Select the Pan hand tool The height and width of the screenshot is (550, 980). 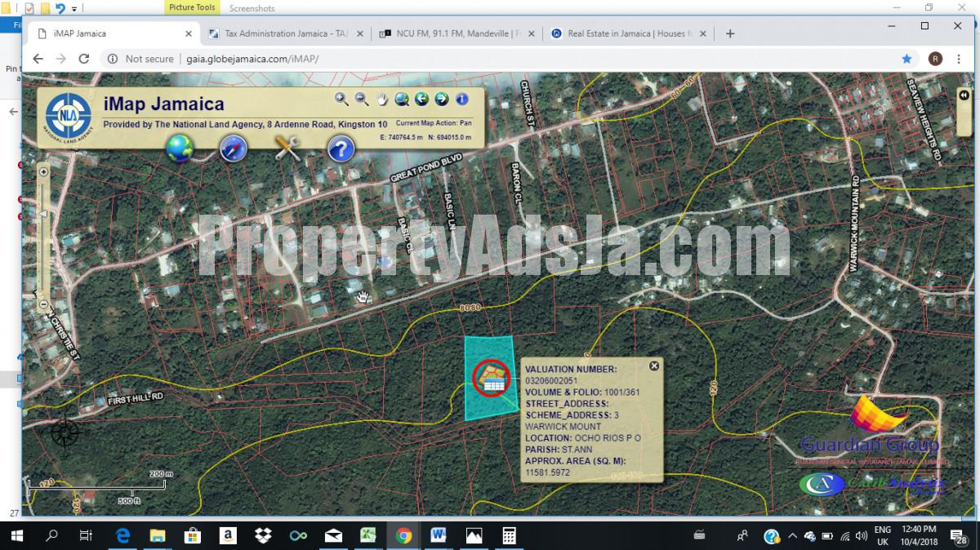click(x=381, y=99)
